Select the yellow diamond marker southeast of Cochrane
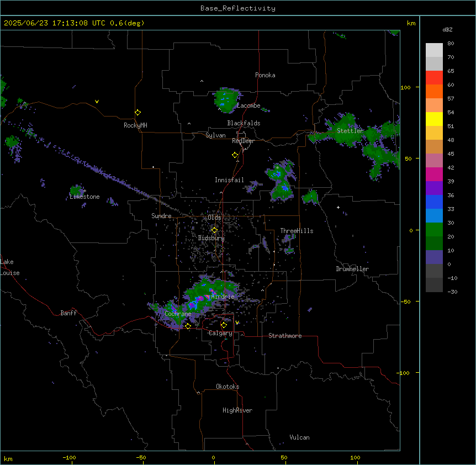Viewport: 476px width, 465px height. [x=188, y=326]
